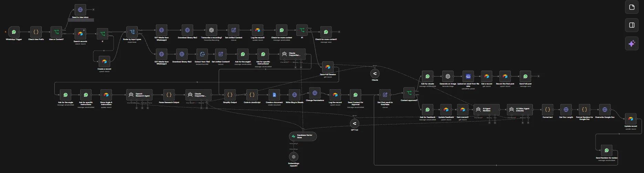Select the Ask for specific instructions1 node

[x=263, y=54]
